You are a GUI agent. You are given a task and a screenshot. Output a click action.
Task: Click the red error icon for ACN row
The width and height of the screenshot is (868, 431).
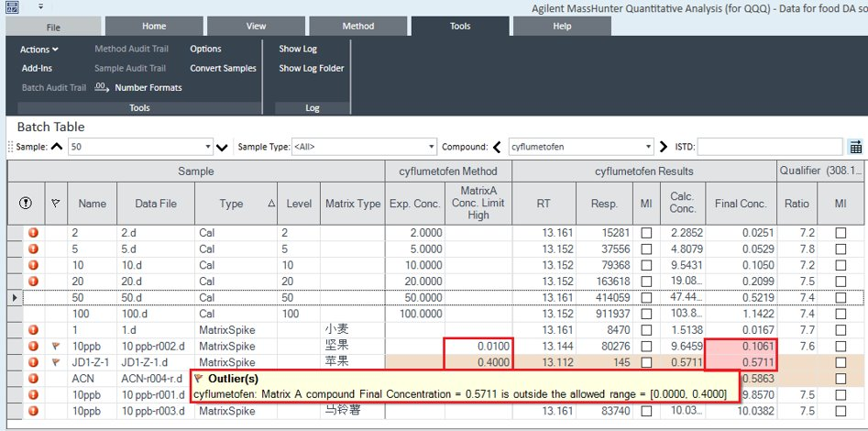pos(33,379)
